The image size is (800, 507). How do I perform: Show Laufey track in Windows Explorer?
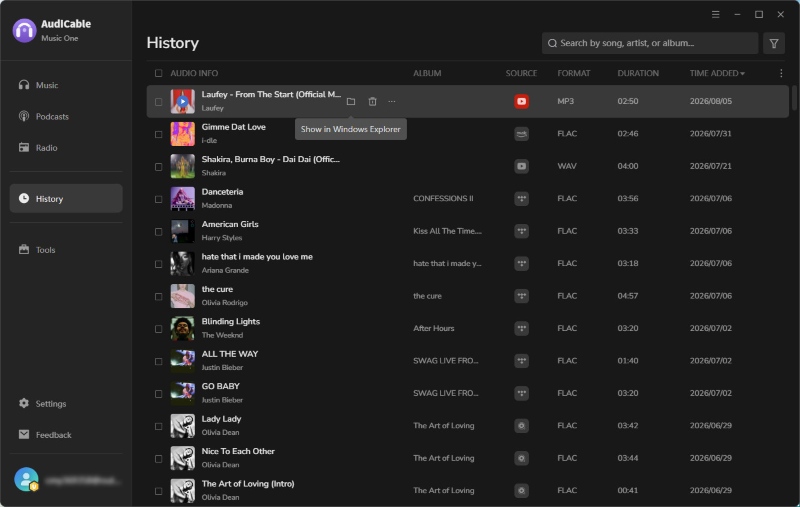point(351,102)
